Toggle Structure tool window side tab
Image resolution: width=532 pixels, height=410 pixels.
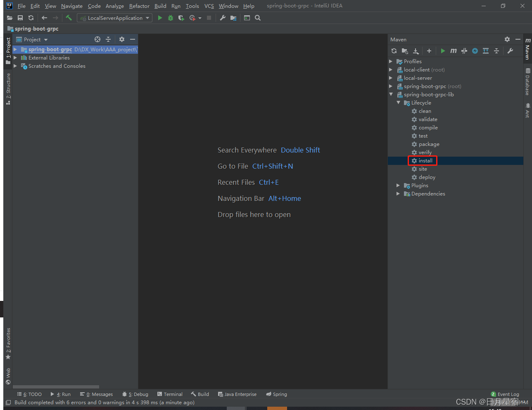(x=8, y=89)
